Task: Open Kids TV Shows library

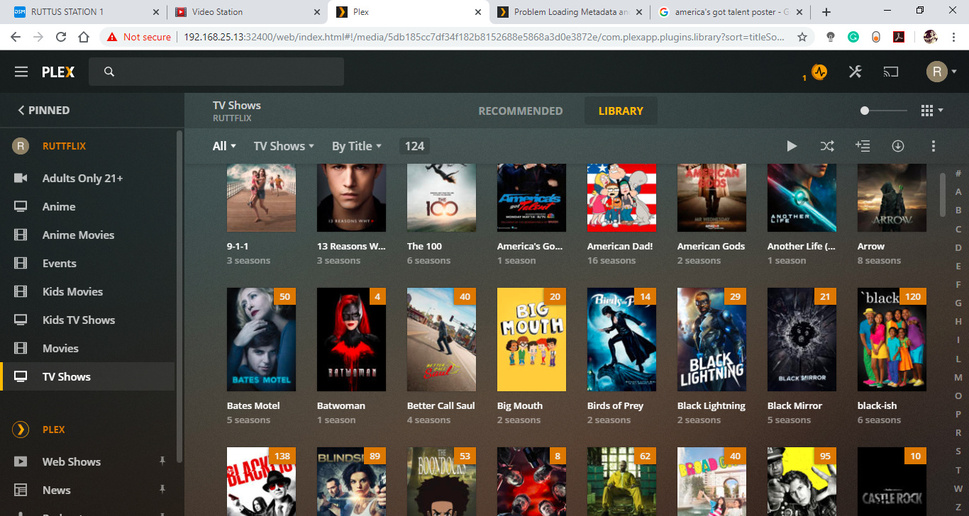Action: click(x=78, y=320)
